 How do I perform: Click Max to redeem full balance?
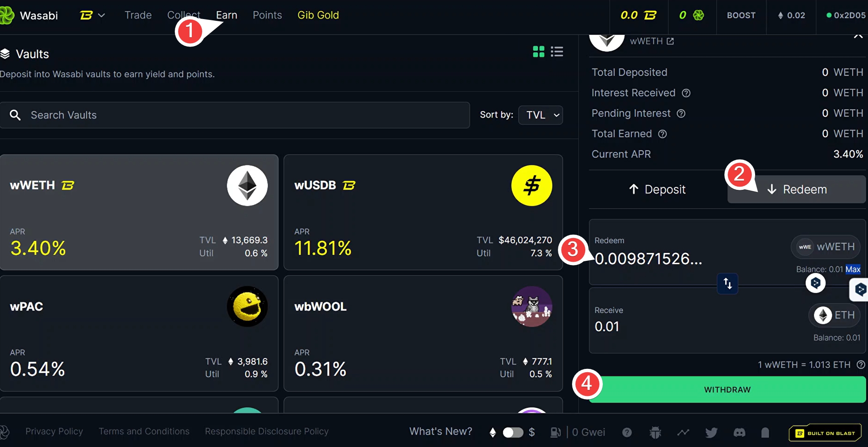(853, 269)
